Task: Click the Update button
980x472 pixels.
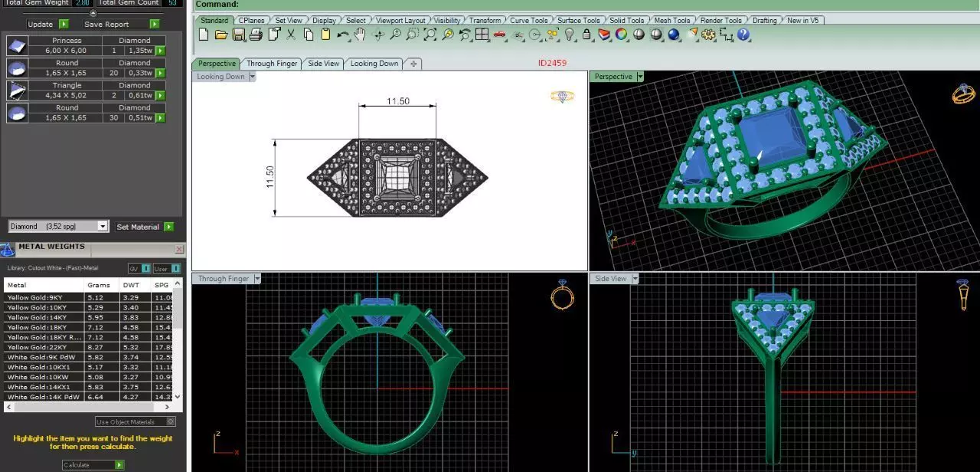Action: click(47, 25)
